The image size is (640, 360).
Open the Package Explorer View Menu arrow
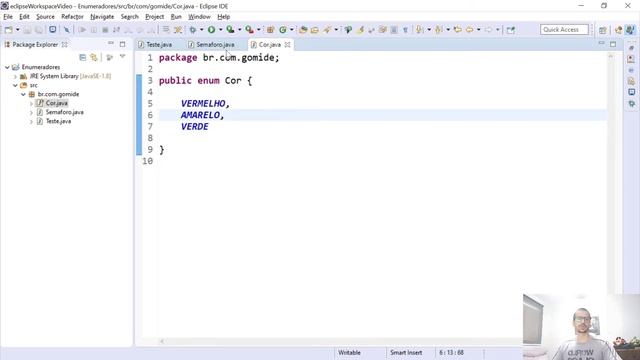click(122, 57)
